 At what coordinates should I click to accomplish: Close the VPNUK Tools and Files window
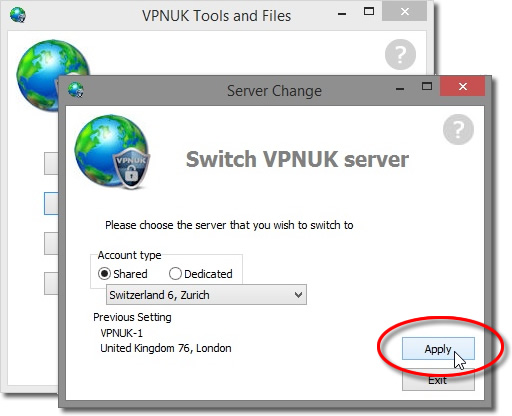(404, 12)
